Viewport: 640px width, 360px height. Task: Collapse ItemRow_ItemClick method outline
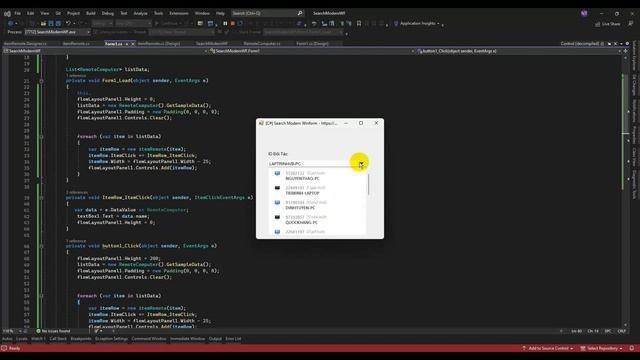click(41, 198)
